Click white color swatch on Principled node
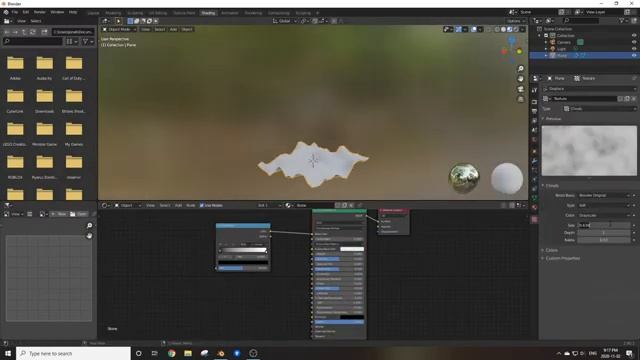The image size is (640, 360). coord(352,249)
